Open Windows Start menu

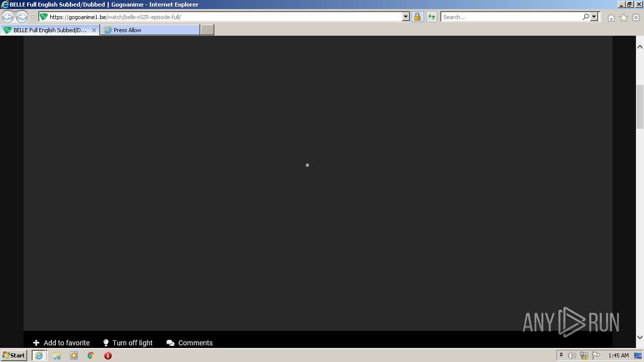pyautogui.click(x=14, y=355)
